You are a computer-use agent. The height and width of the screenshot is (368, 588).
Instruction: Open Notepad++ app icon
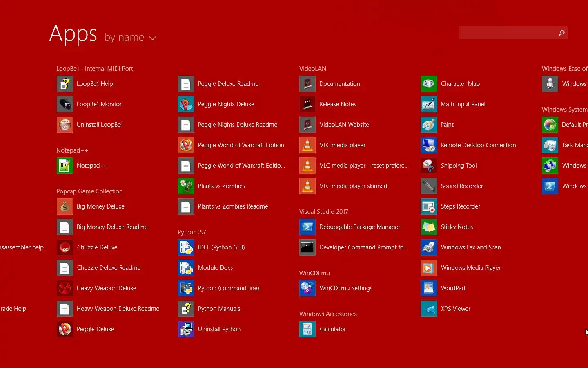65,166
